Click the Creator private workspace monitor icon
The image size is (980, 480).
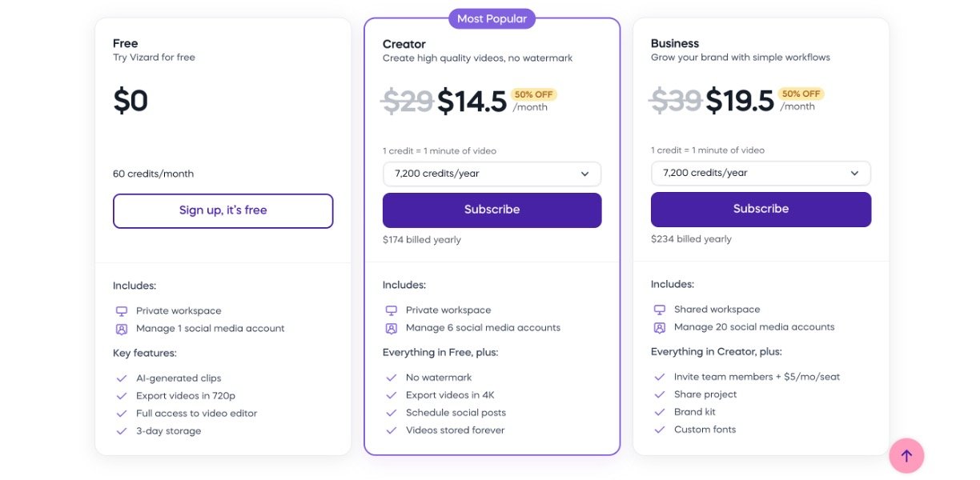(392, 310)
